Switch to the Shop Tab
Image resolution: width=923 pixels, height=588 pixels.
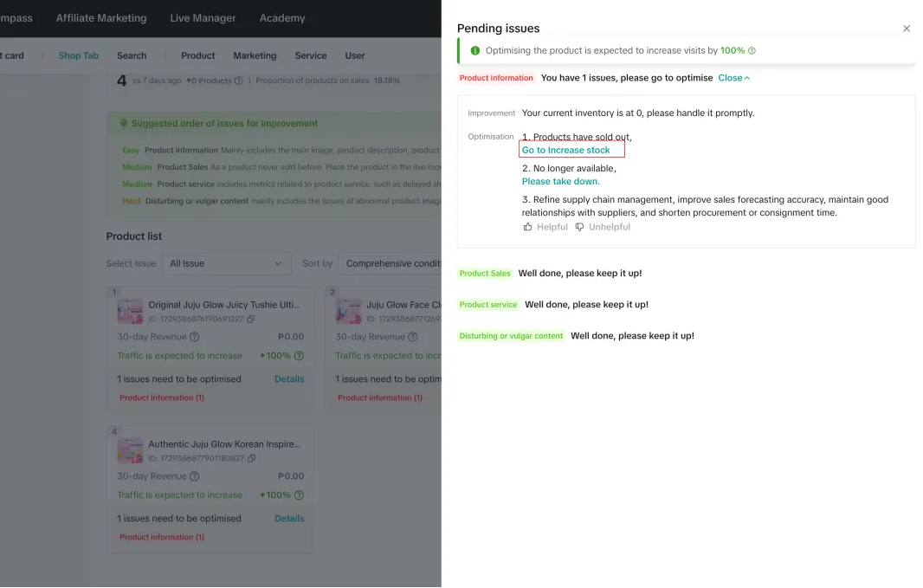click(78, 55)
